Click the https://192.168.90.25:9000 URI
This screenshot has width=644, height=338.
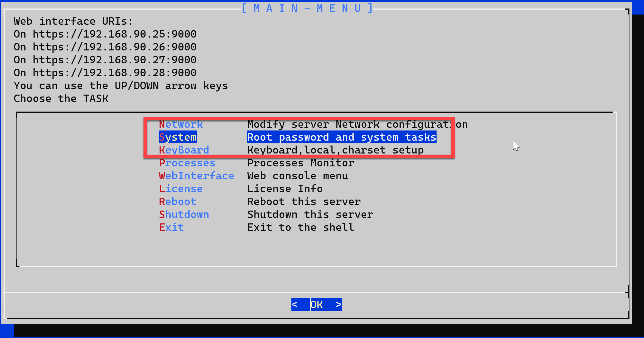point(114,34)
